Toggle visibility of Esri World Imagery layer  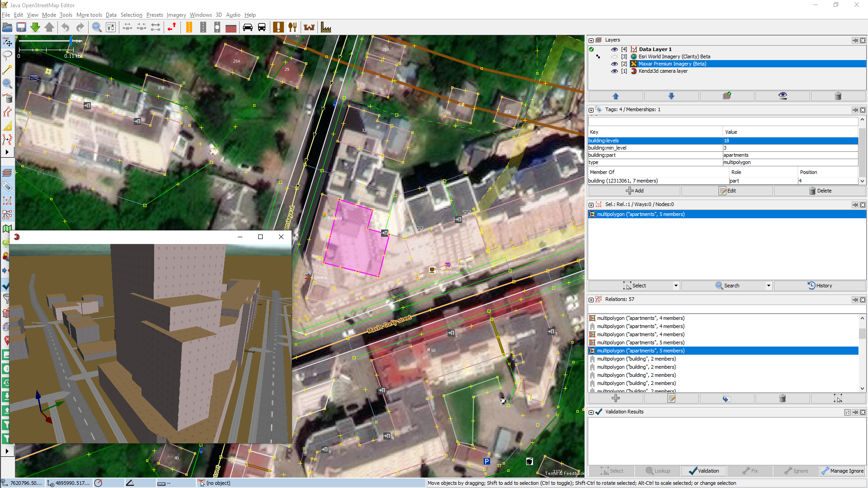pyautogui.click(x=614, y=56)
